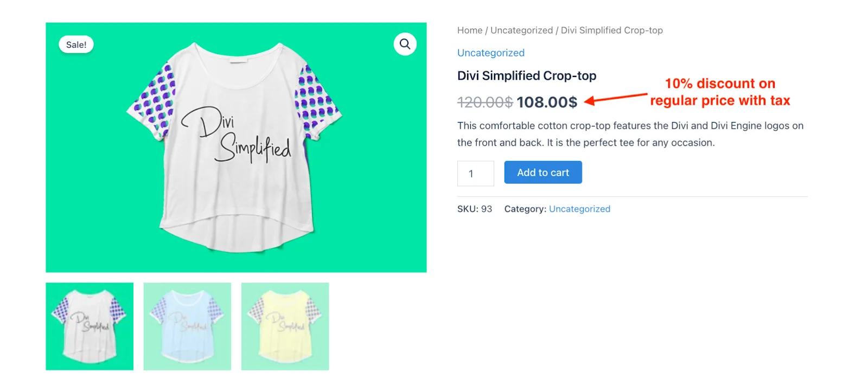This screenshot has width=868, height=391.
Task: Open the Home breadcrumb link
Action: [470, 30]
